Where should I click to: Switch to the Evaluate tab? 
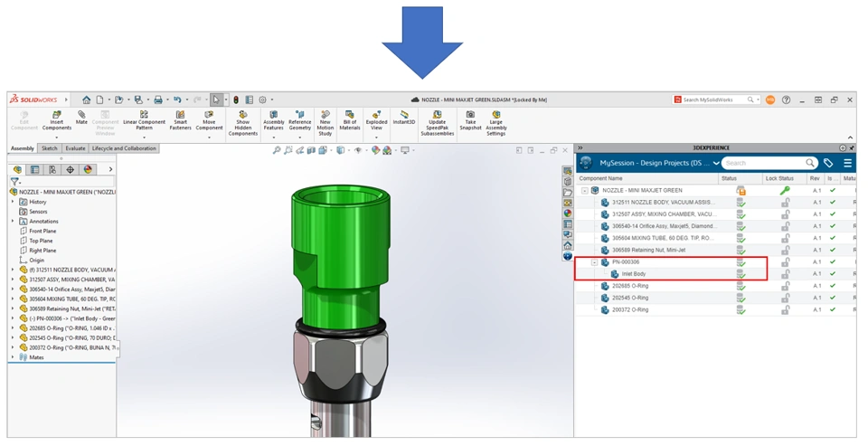(x=75, y=148)
